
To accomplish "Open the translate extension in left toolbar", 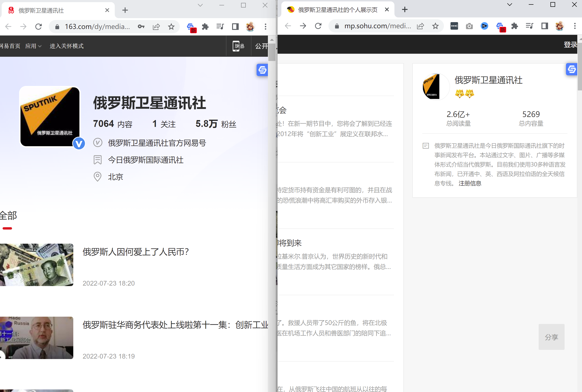I will [191, 27].
